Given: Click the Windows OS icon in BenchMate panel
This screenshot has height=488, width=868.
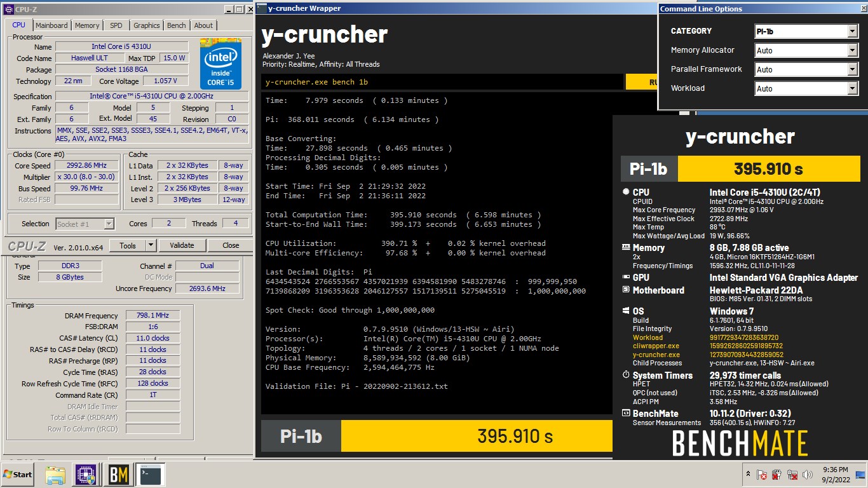Looking at the screenshot, I should [625, 311].
